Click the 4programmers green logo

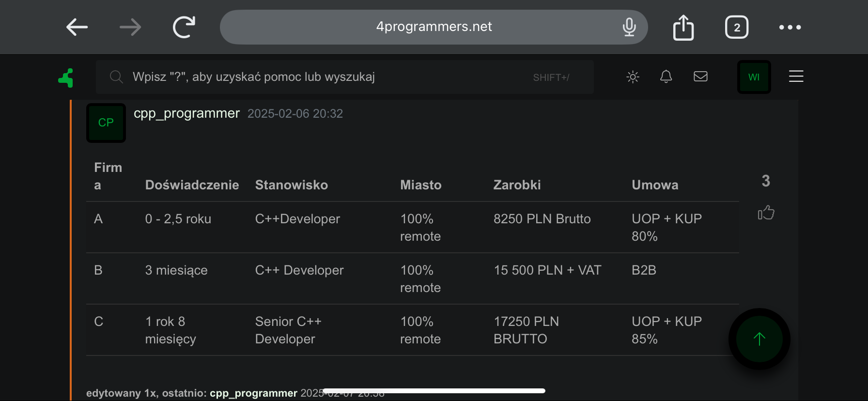(x=66, y=77)
